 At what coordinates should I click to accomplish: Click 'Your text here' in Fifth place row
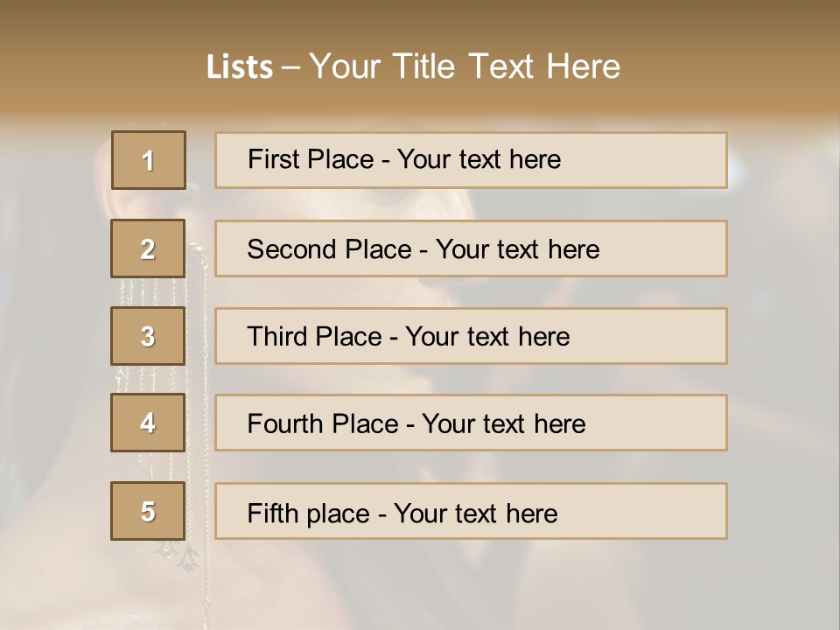[x=475, y=513]
